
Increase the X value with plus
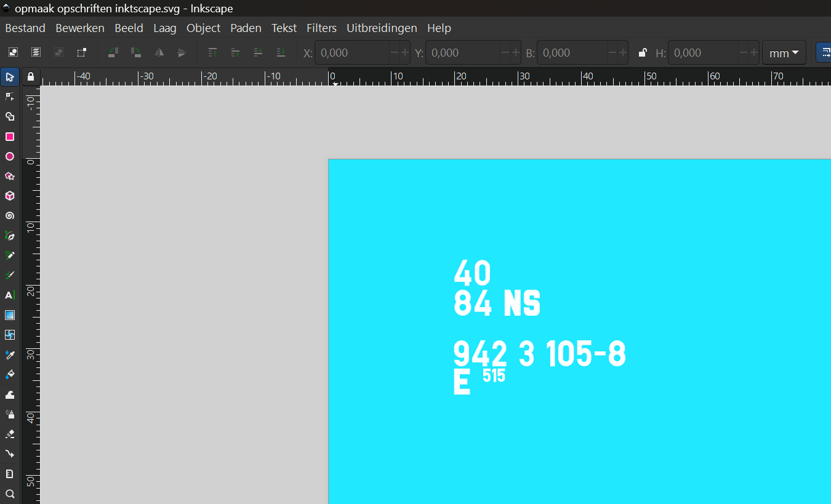(405, 53)
